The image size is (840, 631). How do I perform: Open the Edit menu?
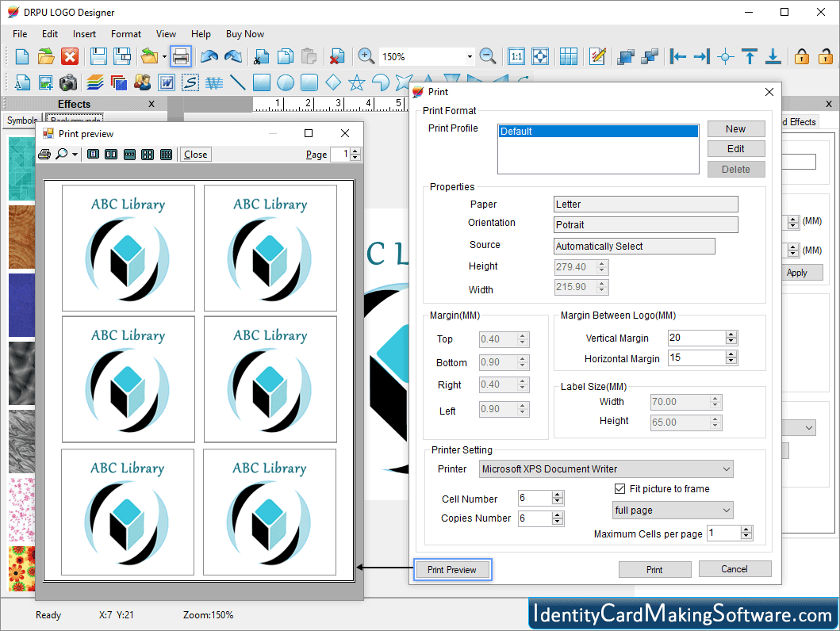(x=50, y=34)
